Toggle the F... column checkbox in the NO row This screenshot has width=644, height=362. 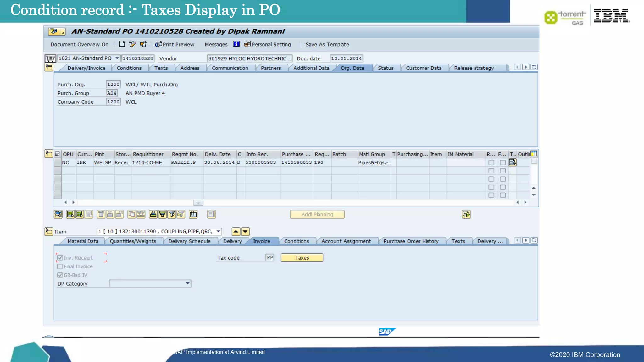coord(503,162)
